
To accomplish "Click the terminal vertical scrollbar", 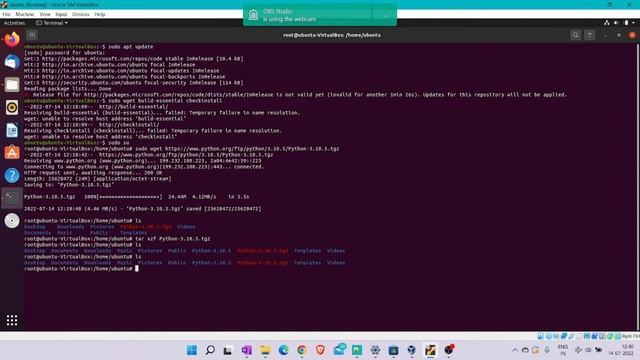I will [x=638, y=187].
